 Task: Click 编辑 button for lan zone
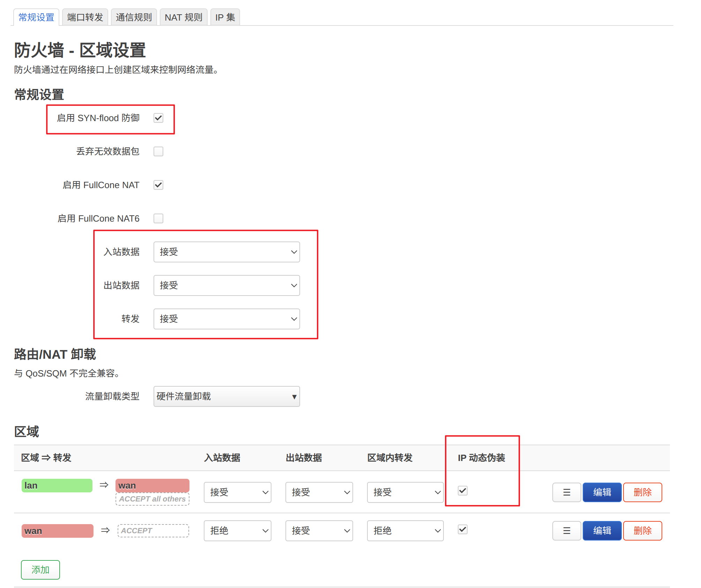602,492
